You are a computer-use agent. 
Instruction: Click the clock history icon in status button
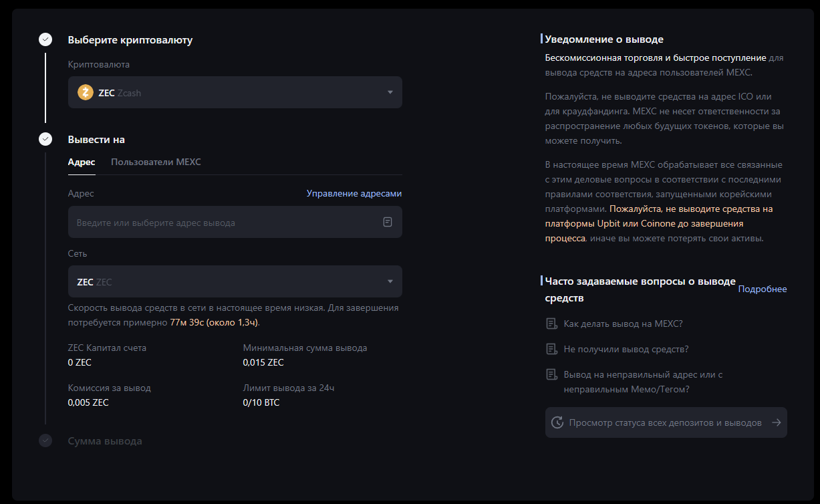(x=557, y=422)
